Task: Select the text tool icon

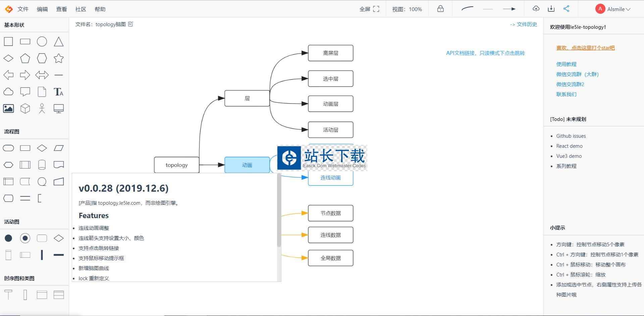Action: [59, 92]
